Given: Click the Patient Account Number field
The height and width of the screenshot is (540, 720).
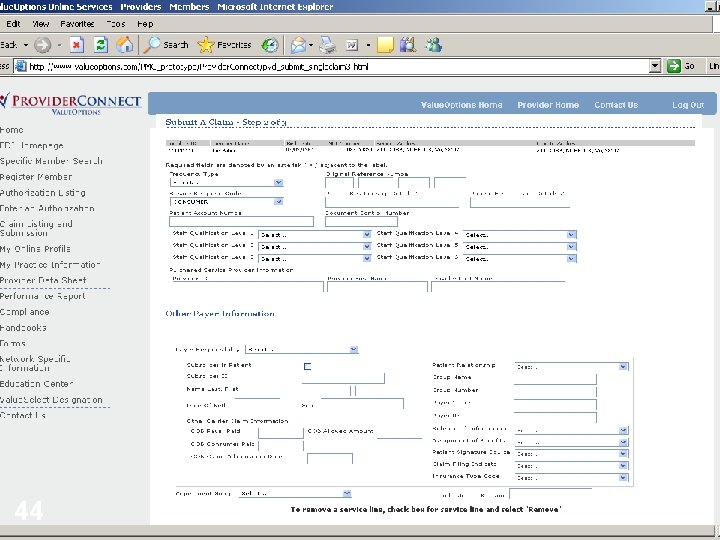Looking at the screenshot, I should point(242,222).
